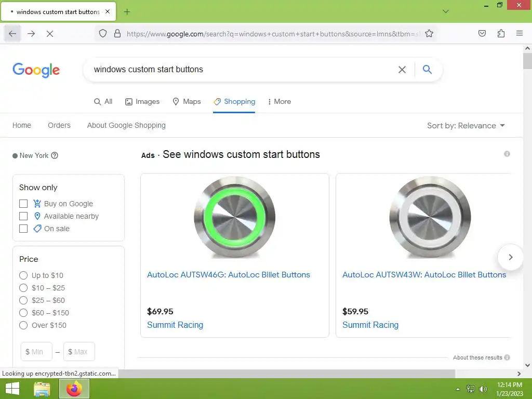Stop loading the page

[50, 34]
